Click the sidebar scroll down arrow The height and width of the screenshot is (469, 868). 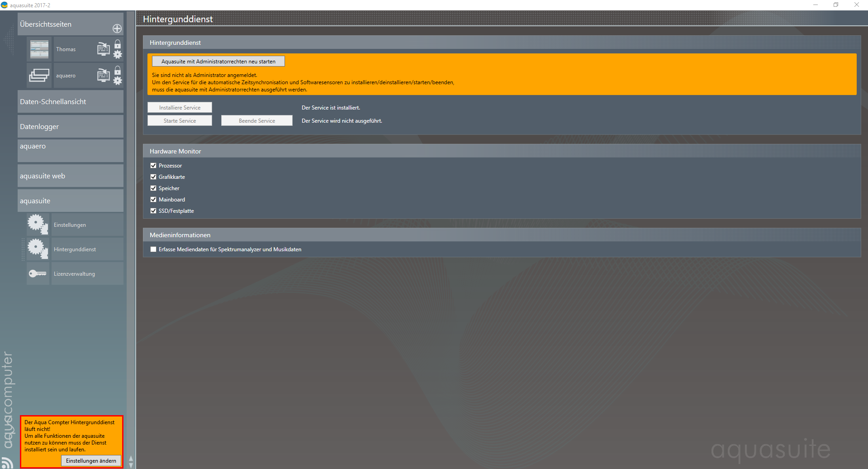coord(131,465)
